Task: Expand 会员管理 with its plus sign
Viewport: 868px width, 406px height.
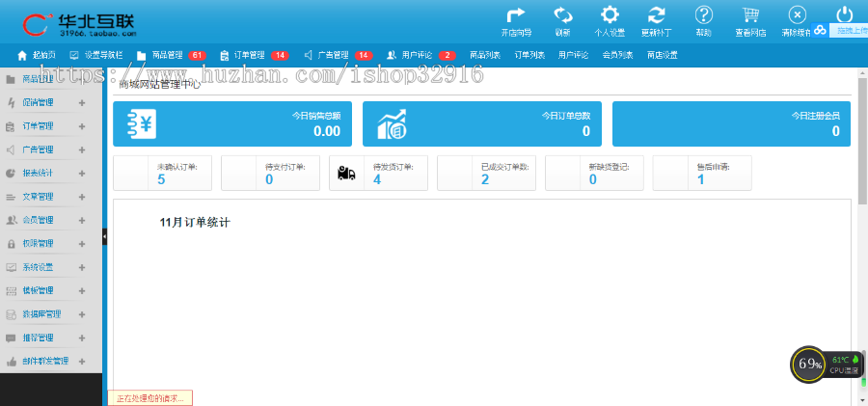Action: point(82,220)
